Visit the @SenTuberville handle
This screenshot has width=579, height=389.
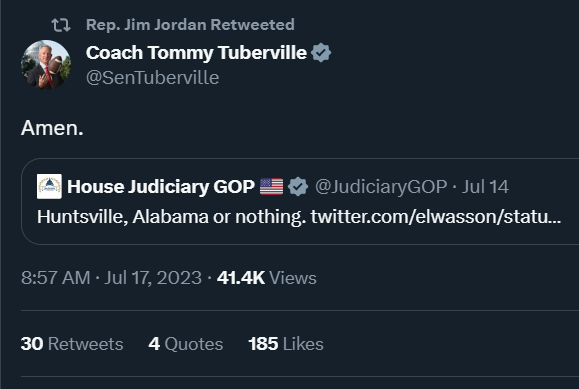click(x=153, y=78)
